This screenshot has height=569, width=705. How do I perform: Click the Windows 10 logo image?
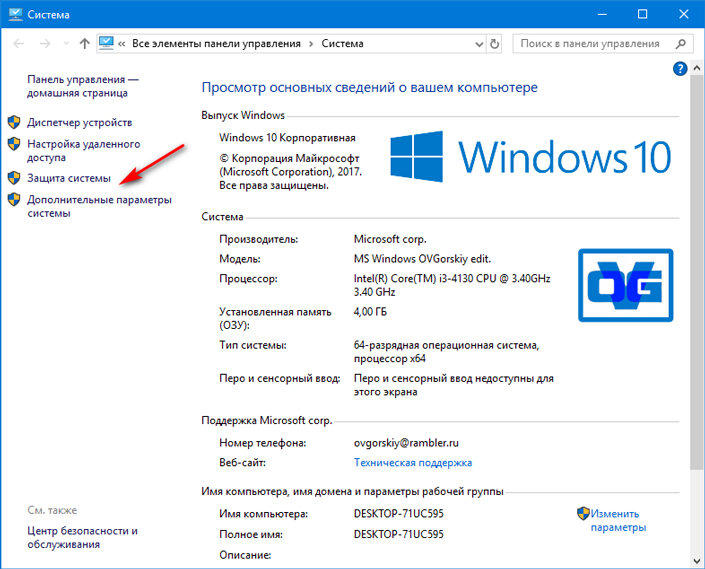[x=531, y=156]
